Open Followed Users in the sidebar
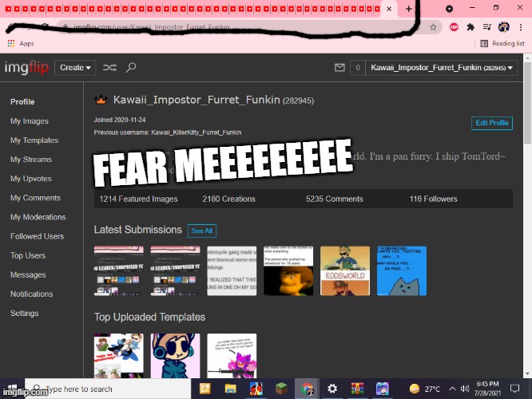Screen dimensions: 532x399 [38, 236]
